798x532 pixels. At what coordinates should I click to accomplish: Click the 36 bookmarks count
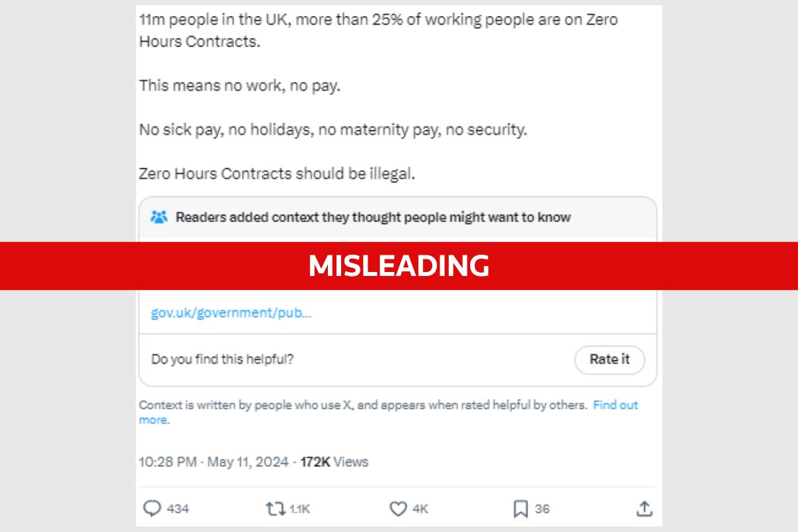[x=542, y=509]
